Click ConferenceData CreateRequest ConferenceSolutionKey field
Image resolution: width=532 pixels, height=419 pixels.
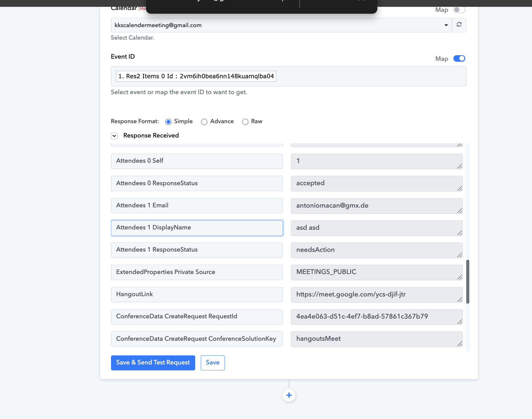[x=197, y=339]
